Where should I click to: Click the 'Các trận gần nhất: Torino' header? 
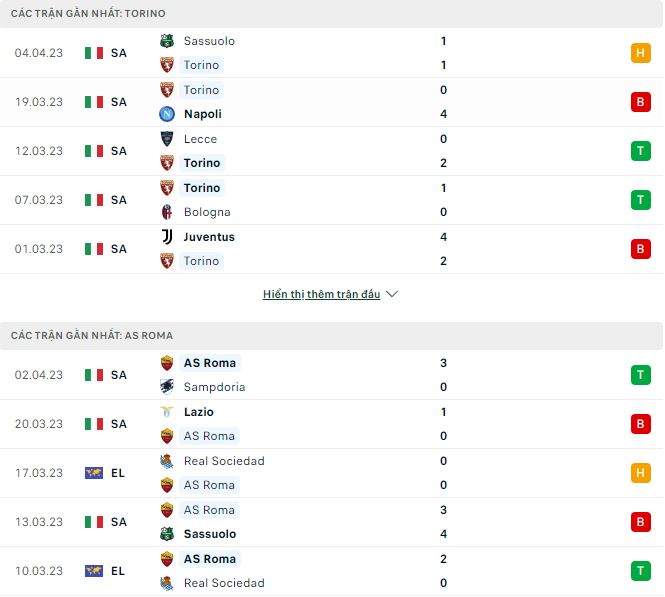88,14
